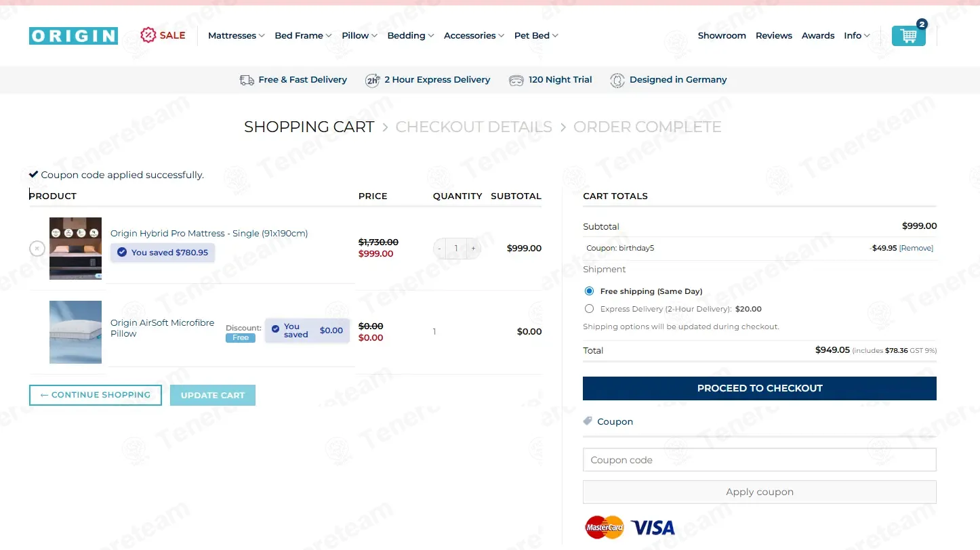Click UPDATE CART button

213,395
